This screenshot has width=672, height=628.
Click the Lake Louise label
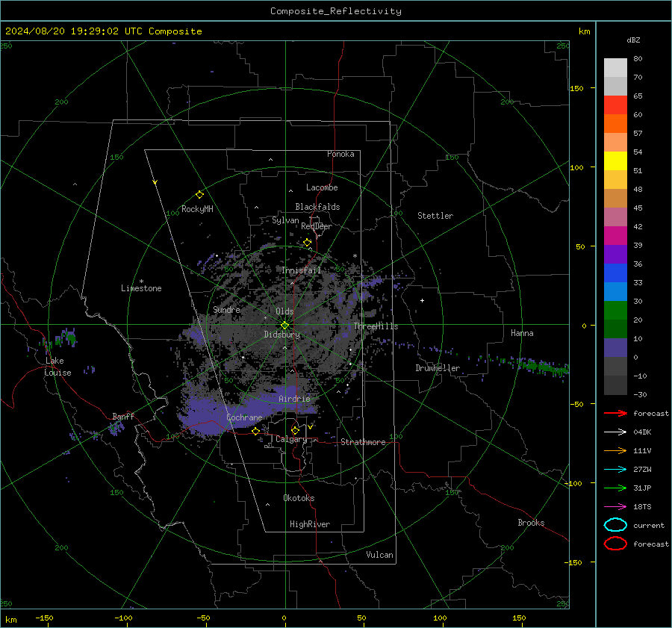[57, 367]
